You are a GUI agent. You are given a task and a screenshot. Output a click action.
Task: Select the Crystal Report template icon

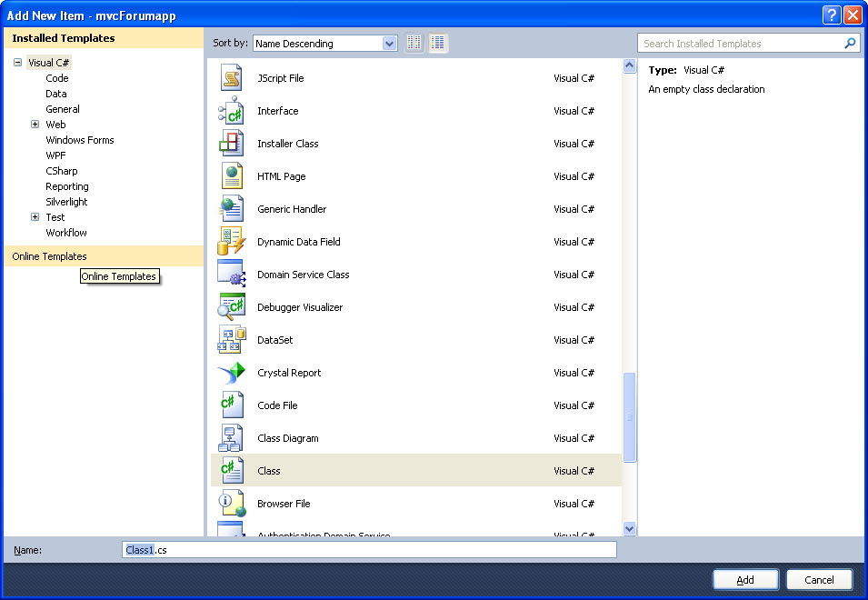coord(231,373)
